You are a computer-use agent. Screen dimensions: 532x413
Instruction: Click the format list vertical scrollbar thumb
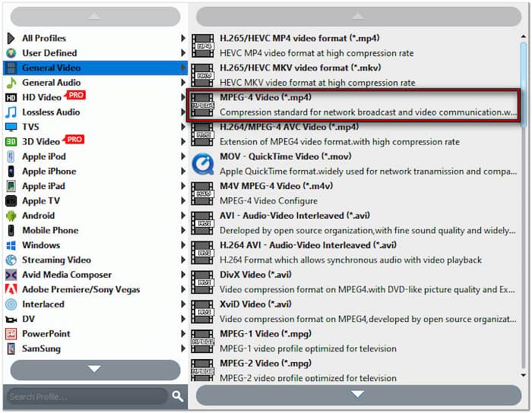(524, 85)
